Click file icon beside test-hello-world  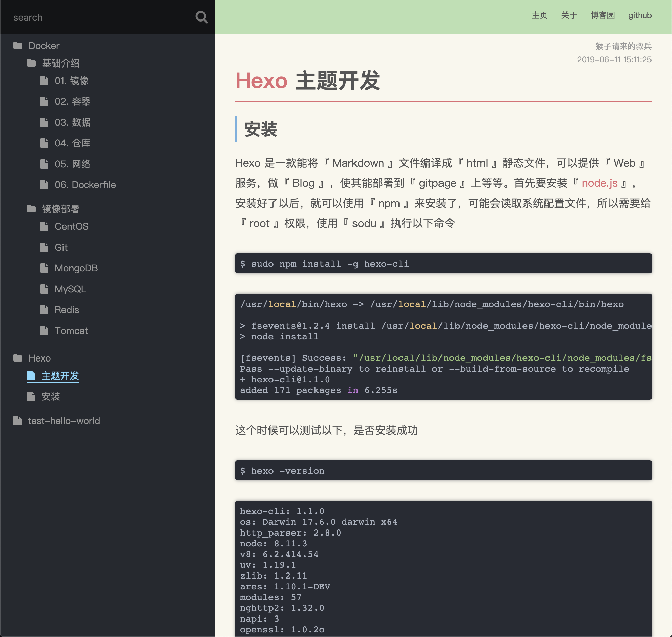[x=17, y=421]
